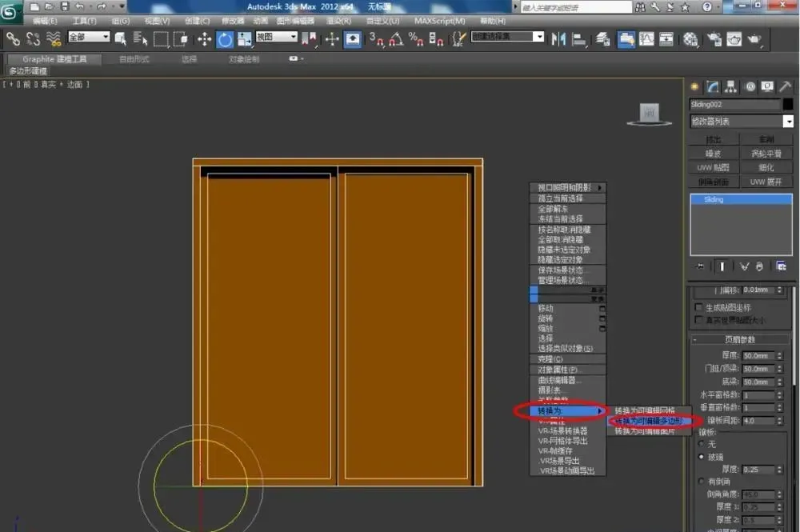Open the 视图 reference coordinate dropdown
800x532 pixels.
(x=277, y=37)
